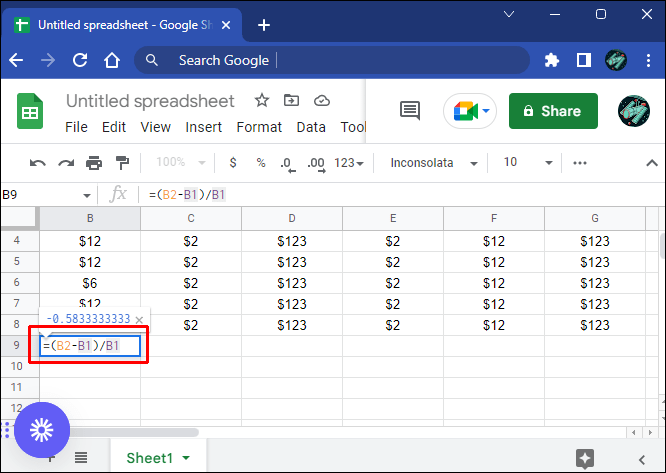
Task: Collapse the toolbar header with up chevron
Action: [652, 163]
